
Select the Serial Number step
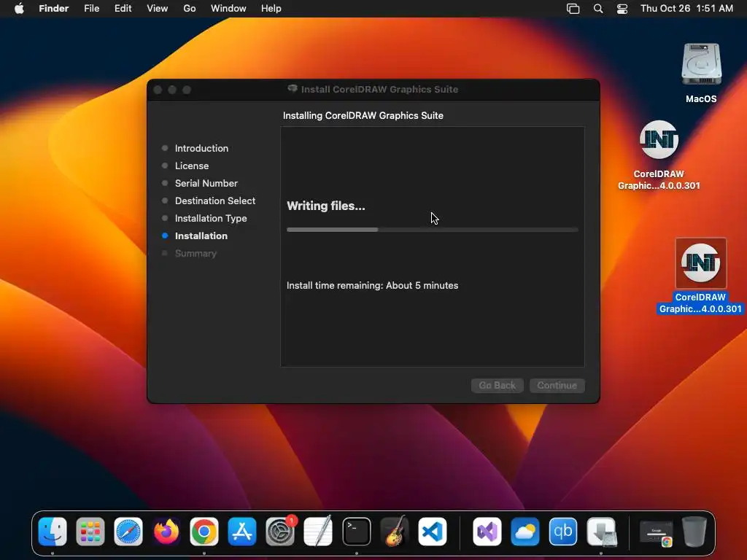point(206,183)
